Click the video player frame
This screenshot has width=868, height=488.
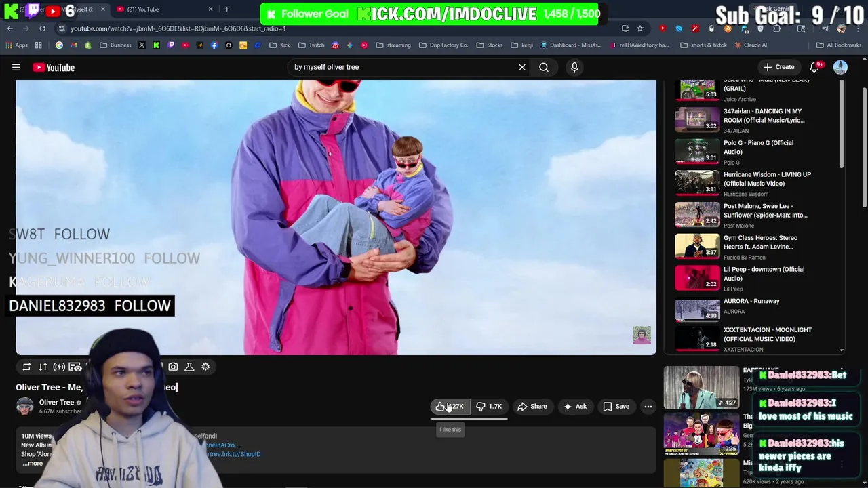point(336,217)
